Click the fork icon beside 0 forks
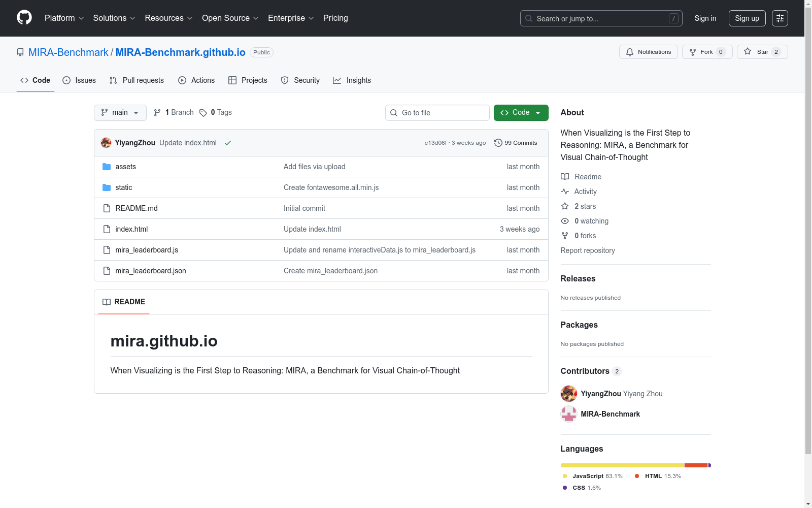The width and height of the screenshot is (812, 508). click(565, 236)
